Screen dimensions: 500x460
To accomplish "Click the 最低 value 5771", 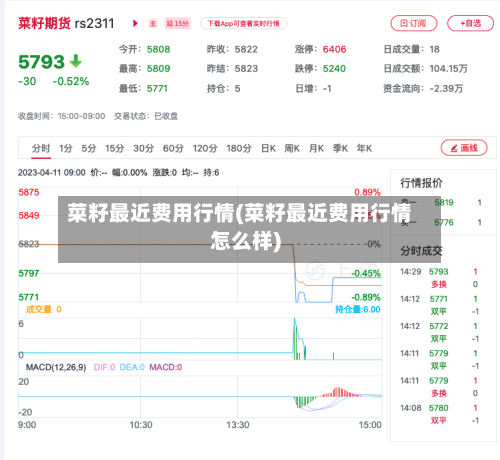I will (157, 89).
